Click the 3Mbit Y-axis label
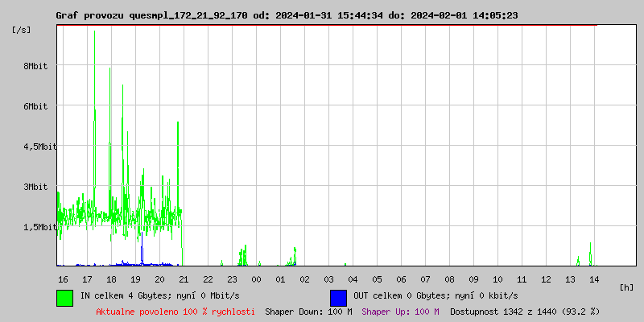The image size is (644, 322). (35, 187)
